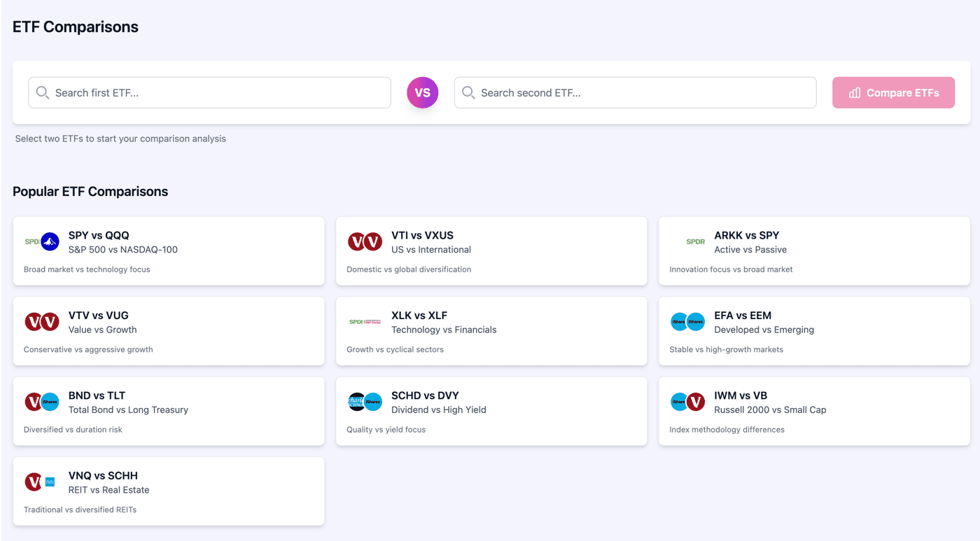This screenshot has height=541, width=980.
Task: Click 'Index methodology differences' text
Action: (x=727, y=430)
